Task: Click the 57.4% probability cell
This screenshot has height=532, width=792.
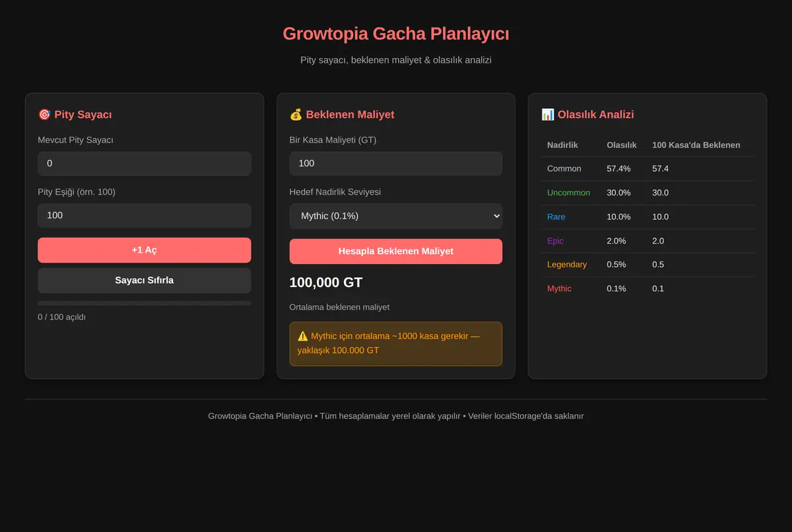Action: pyautogui.click(x=618, y=168)
